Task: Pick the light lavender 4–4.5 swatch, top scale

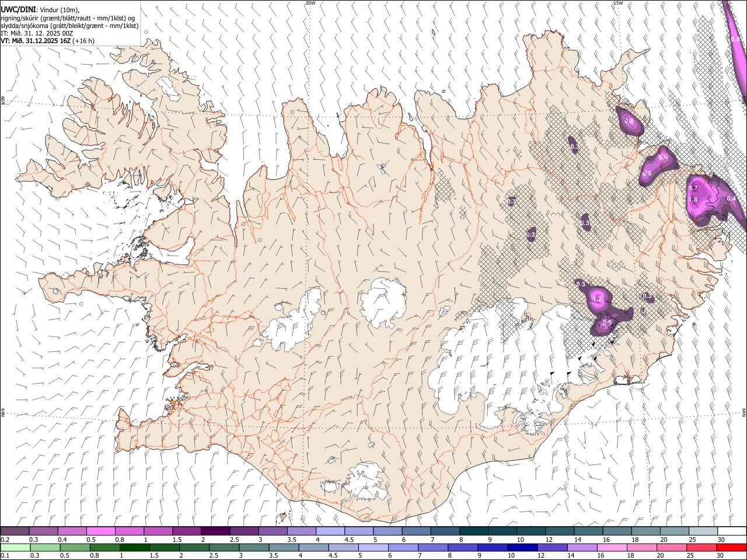Action: tap(330, 531)
